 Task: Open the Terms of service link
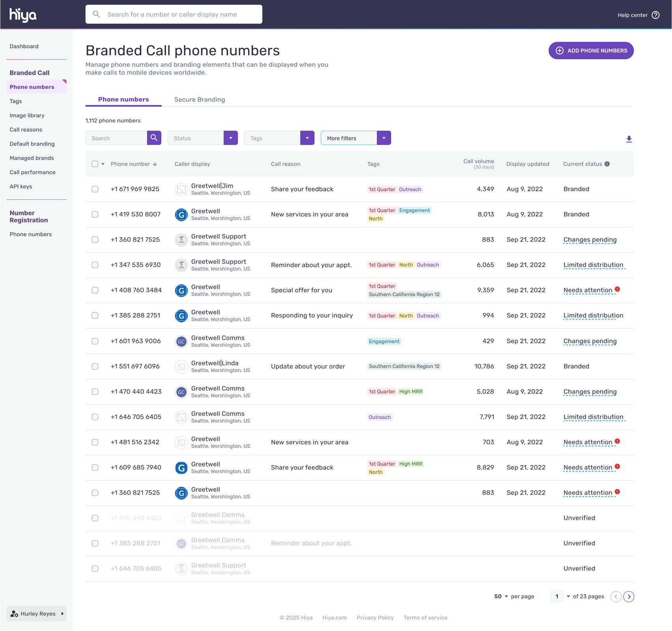tap(425, 618)
